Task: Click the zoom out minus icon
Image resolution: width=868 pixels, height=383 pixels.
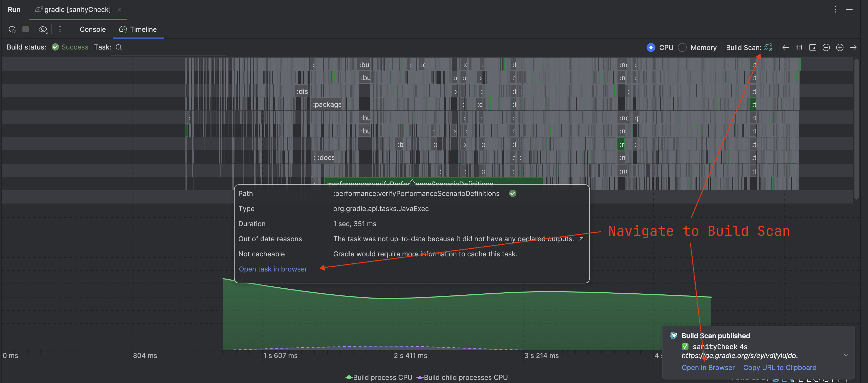Action: point(826,47)
